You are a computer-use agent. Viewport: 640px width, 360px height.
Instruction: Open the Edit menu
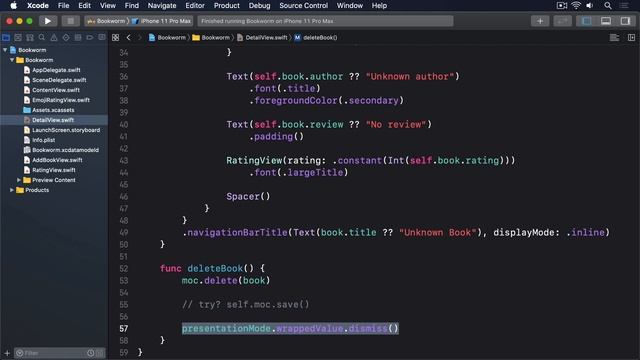pos(84,6)
